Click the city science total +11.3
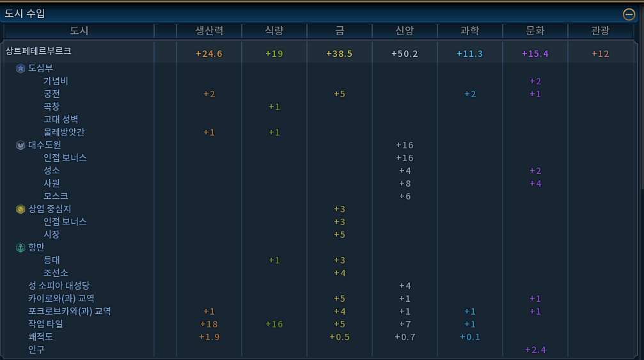The height and width of the screenshot is (360, 644). (x=470, y=54)
